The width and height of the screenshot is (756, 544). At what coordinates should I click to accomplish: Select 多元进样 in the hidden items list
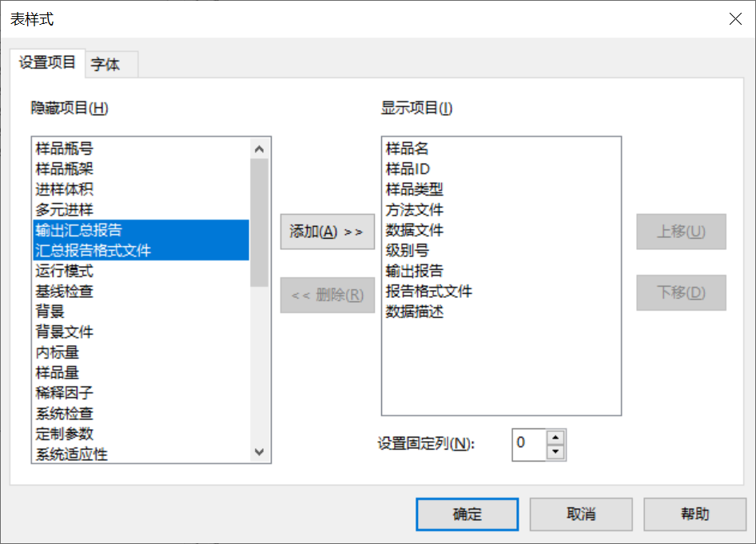click(141, 209)
